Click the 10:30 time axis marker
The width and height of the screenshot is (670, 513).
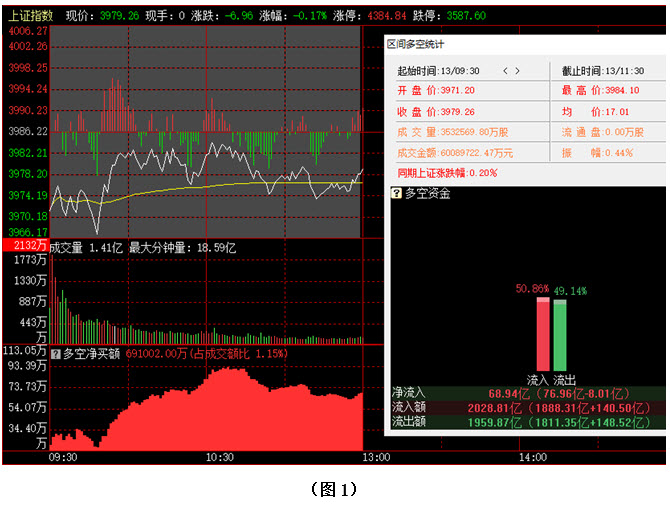(219, 457)
